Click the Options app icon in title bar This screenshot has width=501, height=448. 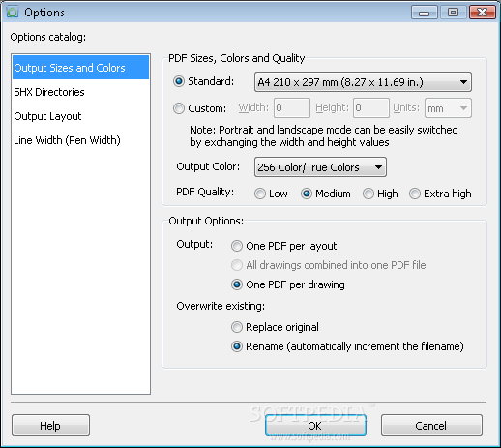(x=13, y=13)
